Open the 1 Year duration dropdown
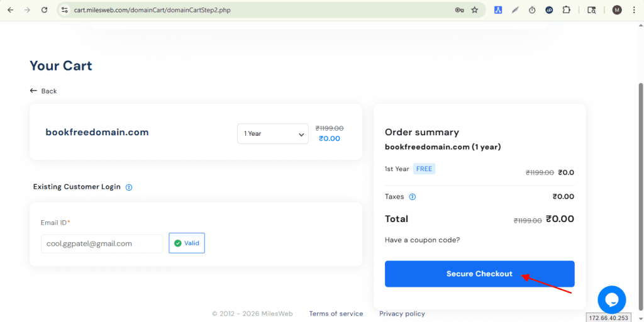 click(x=272, y=133)
